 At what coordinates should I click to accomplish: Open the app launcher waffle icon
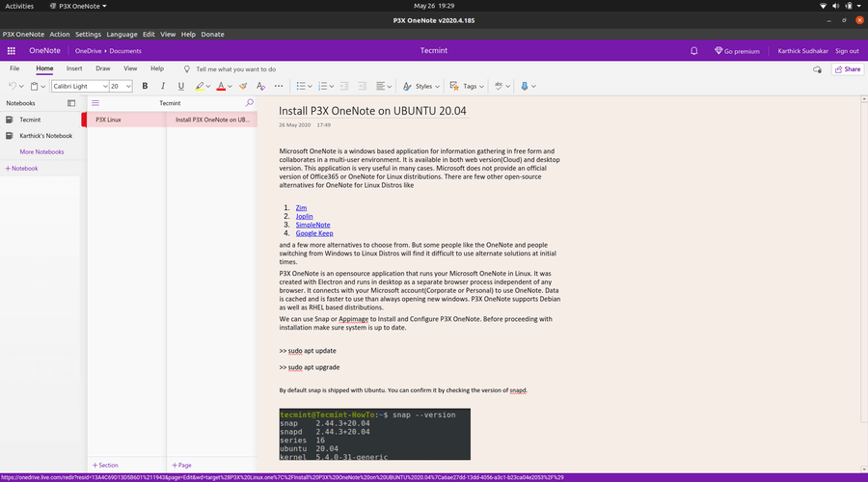click(x=11, y=51)
